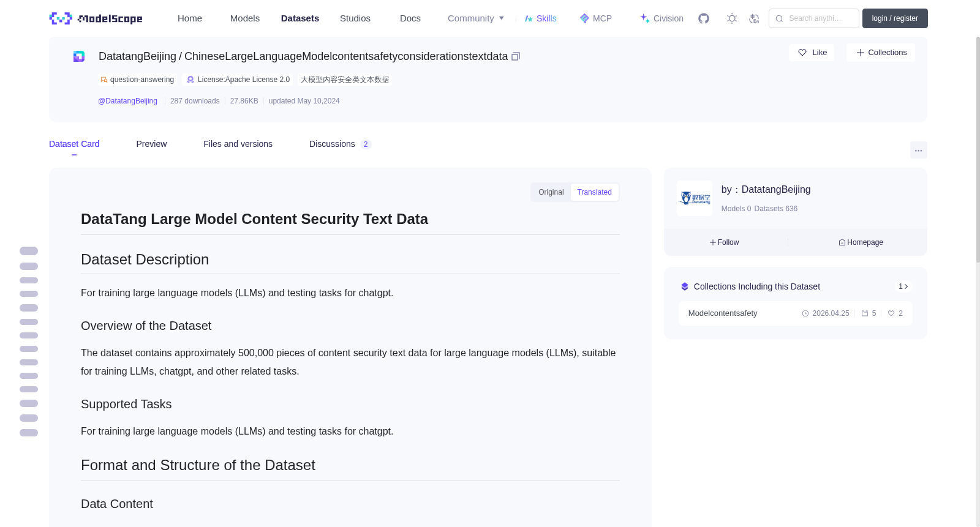Image resolution: width=980 pixels, height=527 pixels.
Task: Click the clock date on Modelcontentsafety card
Action: coord(826,313)
